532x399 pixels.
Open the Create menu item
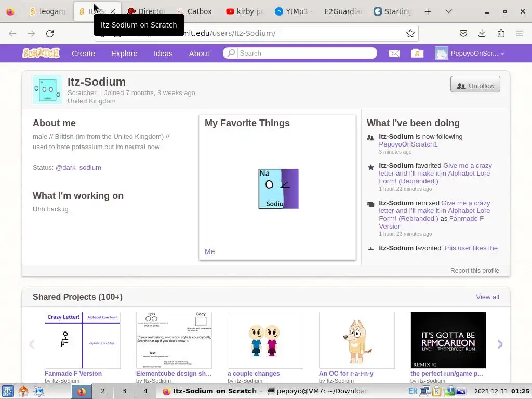coord(83,54)
